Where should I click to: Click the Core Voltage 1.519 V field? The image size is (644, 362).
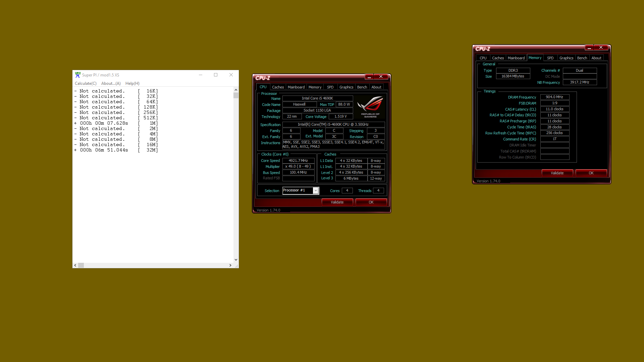[340, 117]
